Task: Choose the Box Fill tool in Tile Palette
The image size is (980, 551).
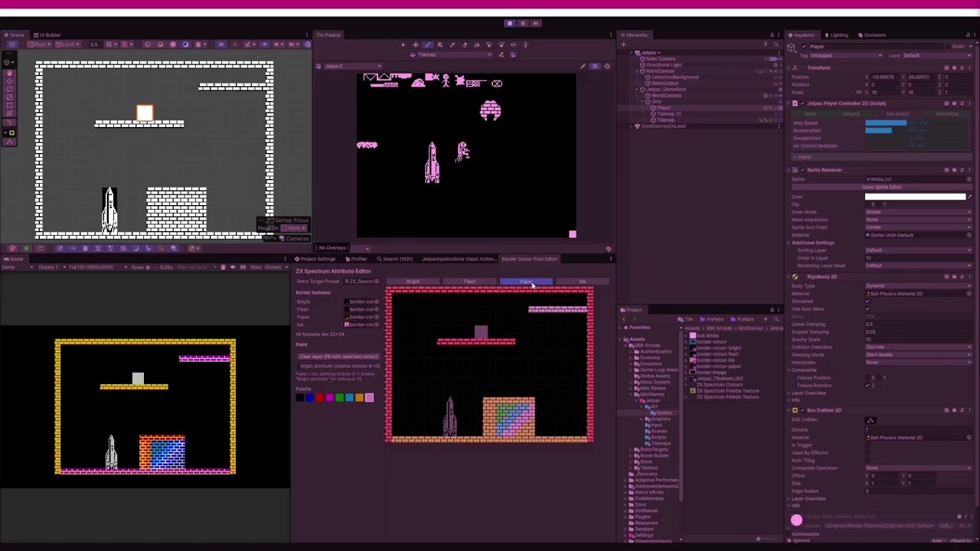Action: tap(440, 44)
